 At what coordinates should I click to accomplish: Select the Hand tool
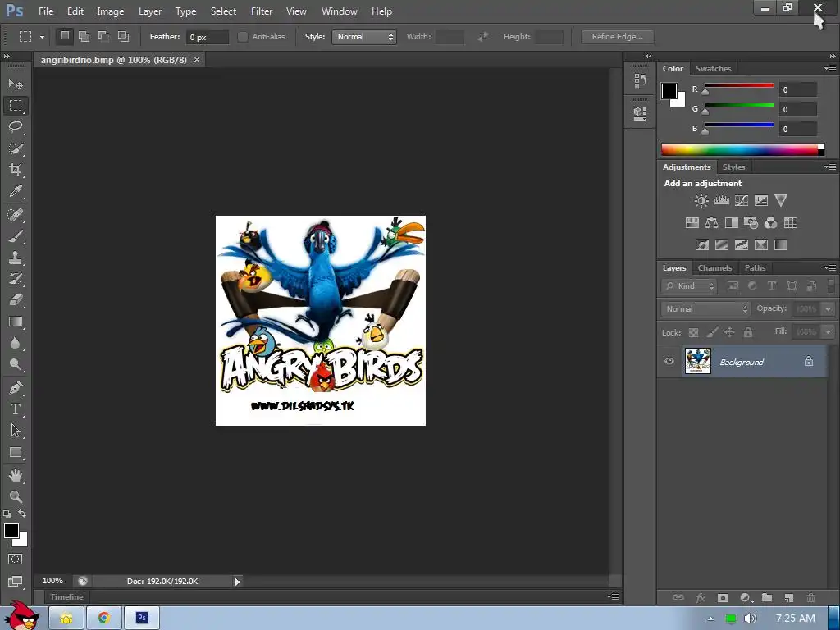pyautogui.click(x=16, y=476)
